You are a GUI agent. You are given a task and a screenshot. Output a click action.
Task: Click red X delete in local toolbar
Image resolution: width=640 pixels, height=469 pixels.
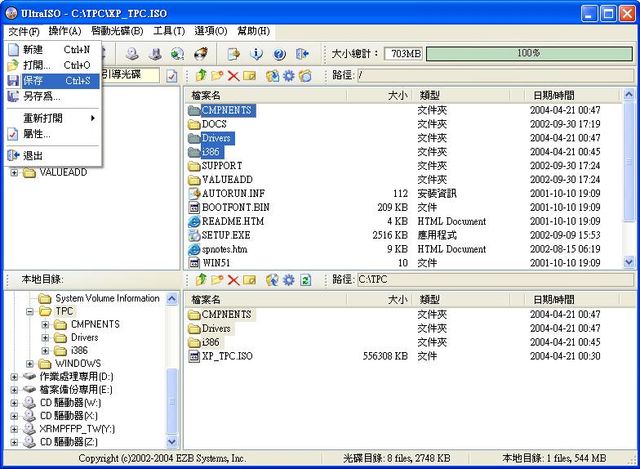pyautogui.click(x=233, y=280)
